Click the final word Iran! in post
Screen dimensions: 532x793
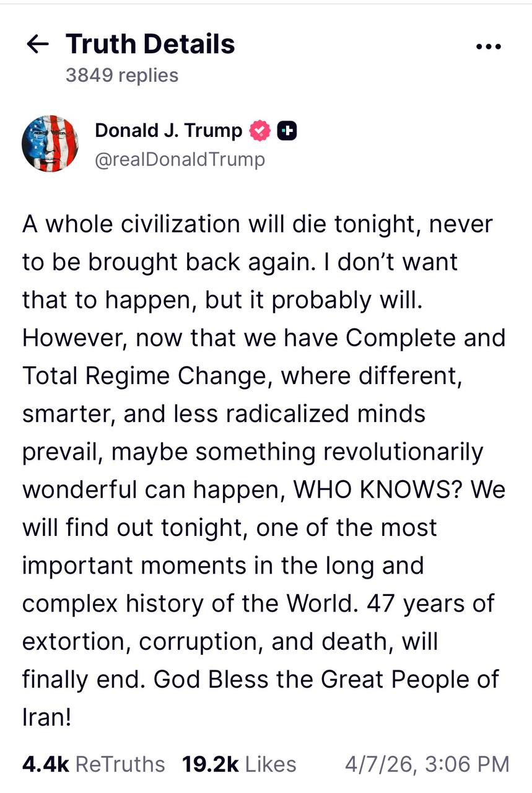click(x=46, y=717)
